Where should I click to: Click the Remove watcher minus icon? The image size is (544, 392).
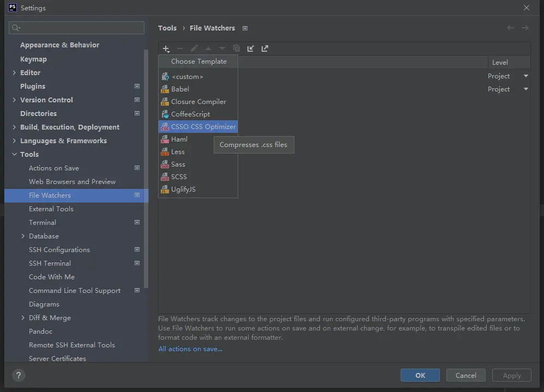pyautogui.click(x=180, y=48)
